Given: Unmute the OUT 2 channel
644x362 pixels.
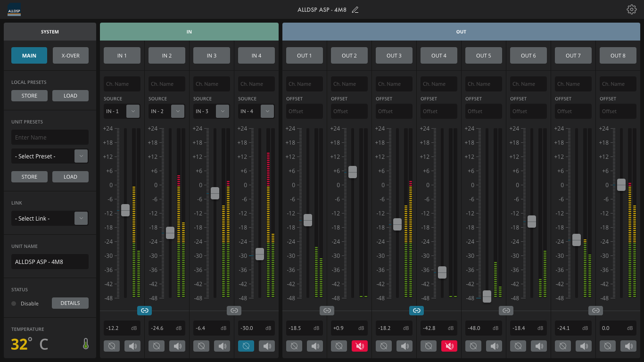Looking at the screenshot, I should click(359, 346).
